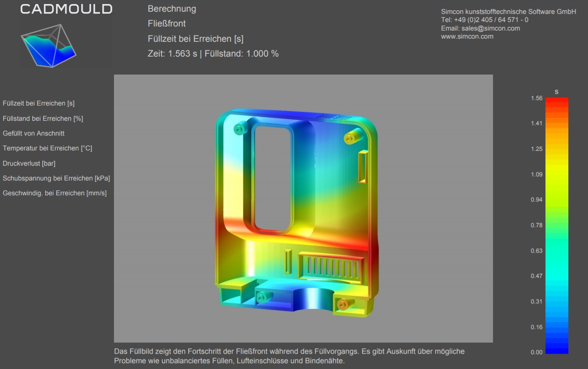Select Schubspannung bei Erreichen [kPa]
588x369 pixels.
(56, 178)
